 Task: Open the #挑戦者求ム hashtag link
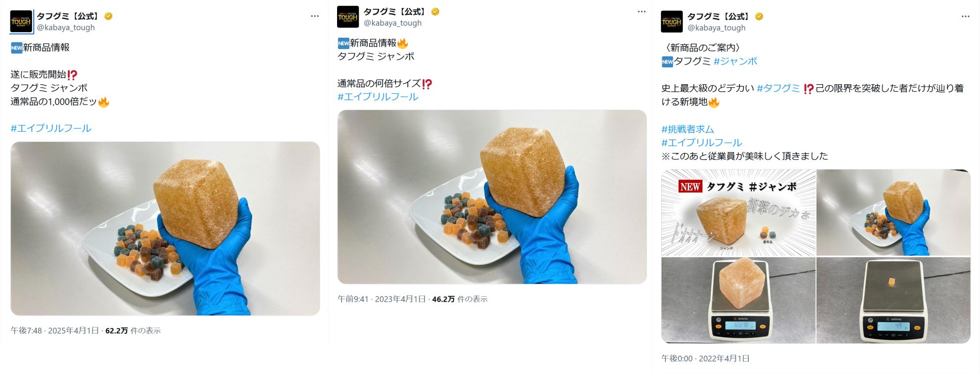[x=687, y=129]
